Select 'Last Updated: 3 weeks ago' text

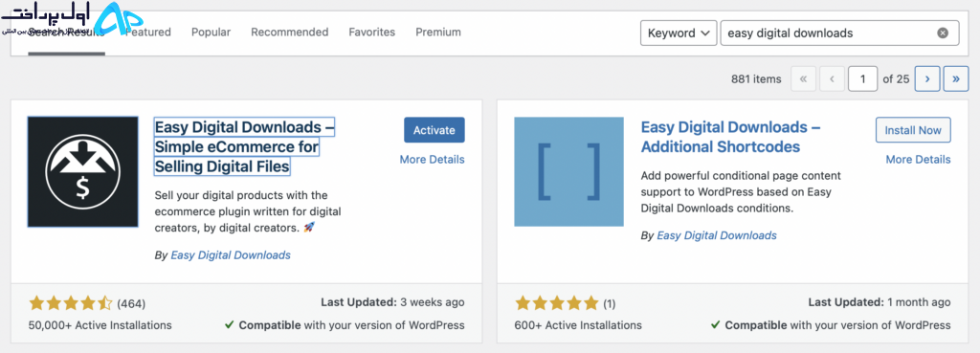point(392,302)
